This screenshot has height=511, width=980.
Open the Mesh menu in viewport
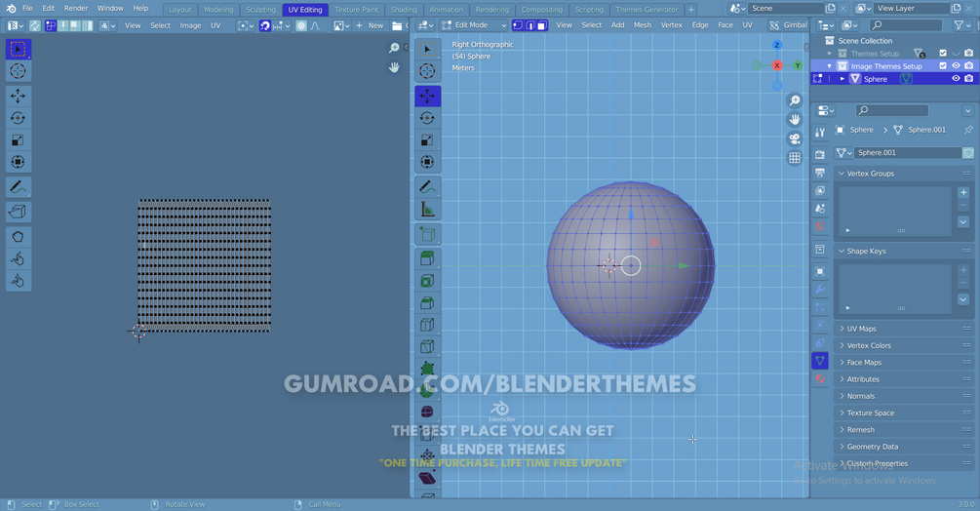643,25
